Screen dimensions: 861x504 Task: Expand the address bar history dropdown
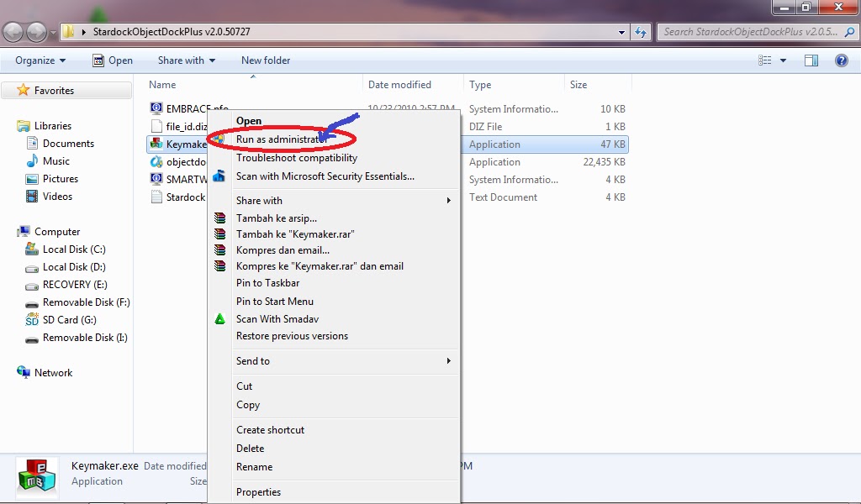click(x=621, y=33)
